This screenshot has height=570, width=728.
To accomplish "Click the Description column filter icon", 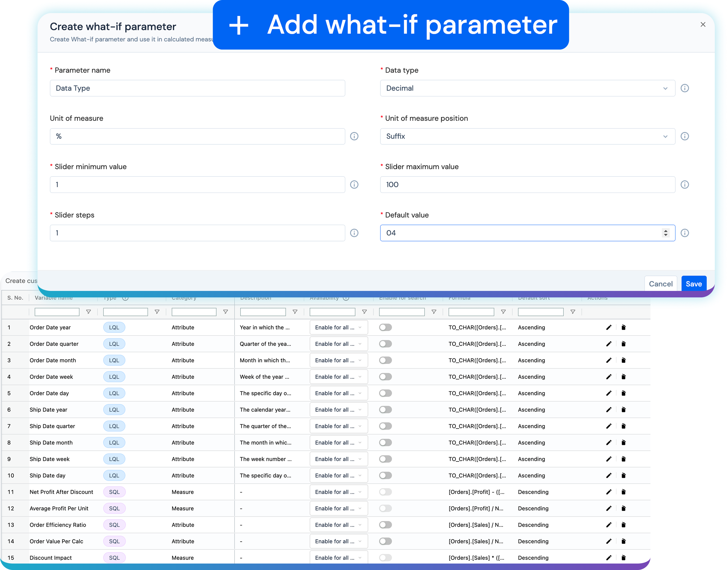I will [295, 312].
